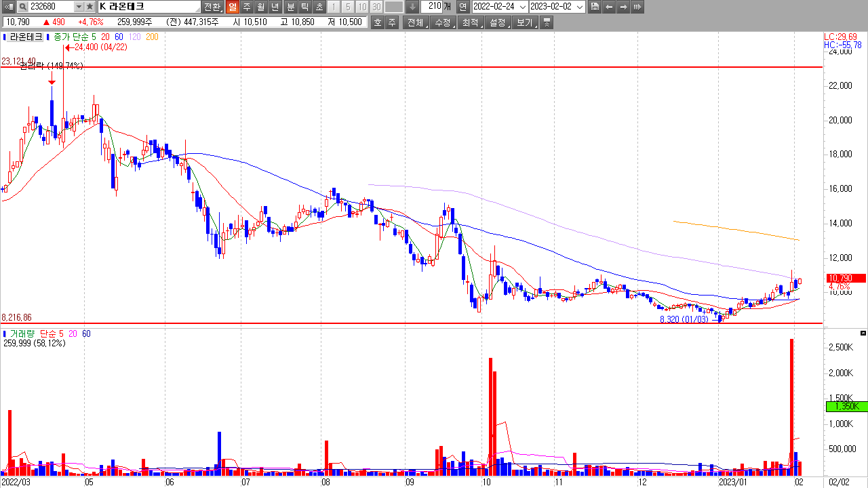Click the (전) 447,315주 previous volume

coord(193,22)
